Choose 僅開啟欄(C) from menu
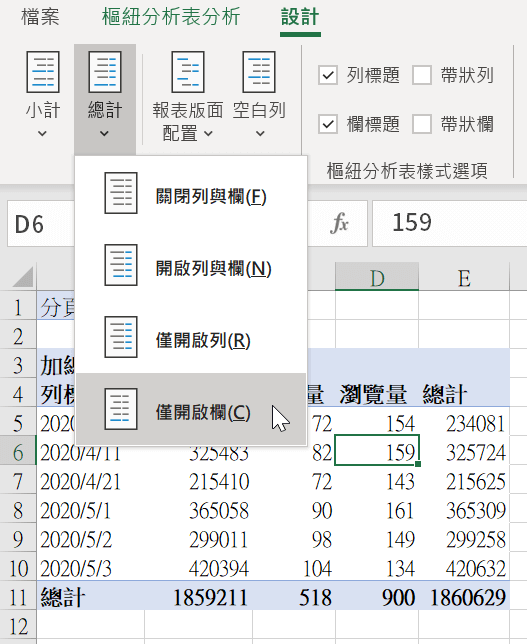This screenshot has width=527, height=644. click(x=191, y=409)
